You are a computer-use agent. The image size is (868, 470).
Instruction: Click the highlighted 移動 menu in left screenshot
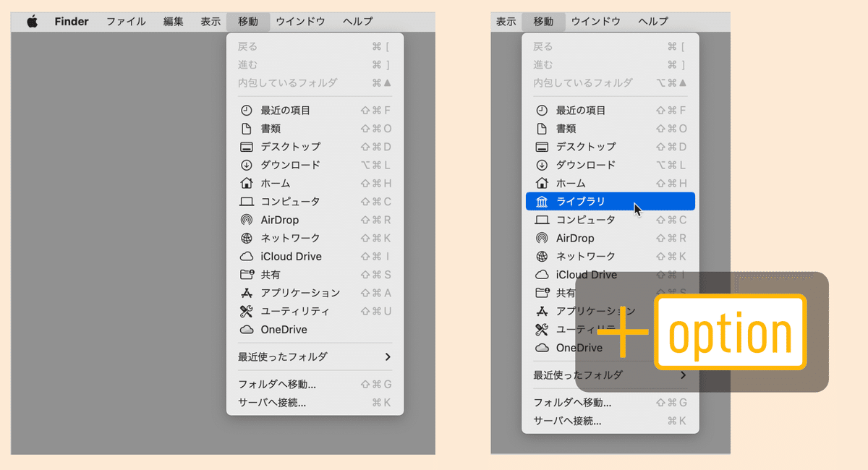pos(248,22)
